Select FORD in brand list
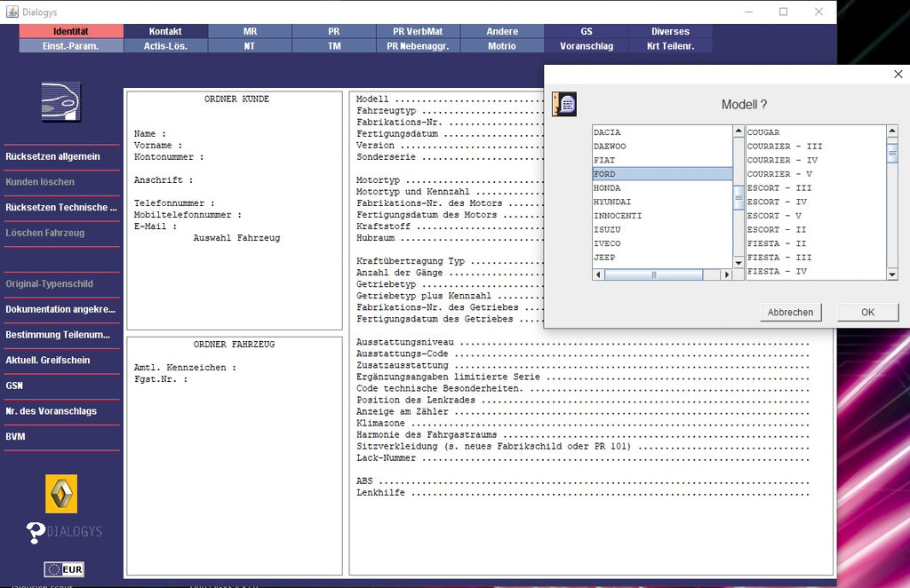Viewport: 910px width, 588px height. point(662,174)
